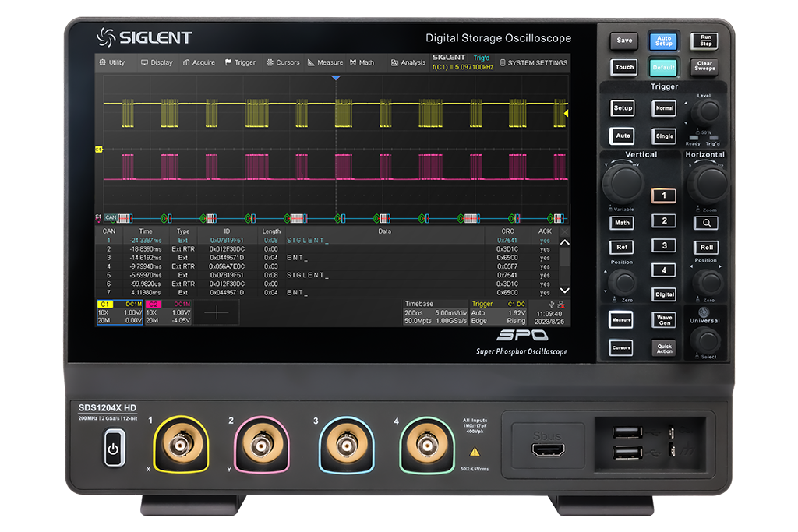Click the Math icon in the menu bar
Screen dimensions: 798x532
[355, 63]
